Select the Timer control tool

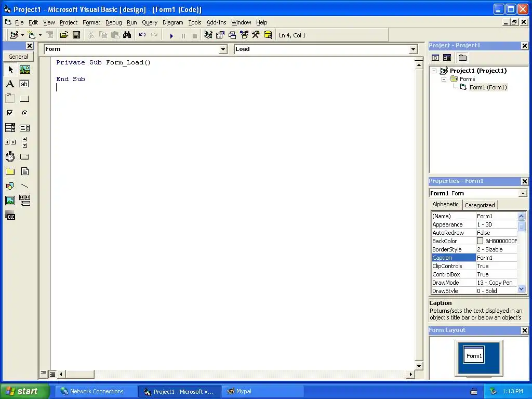10,157
